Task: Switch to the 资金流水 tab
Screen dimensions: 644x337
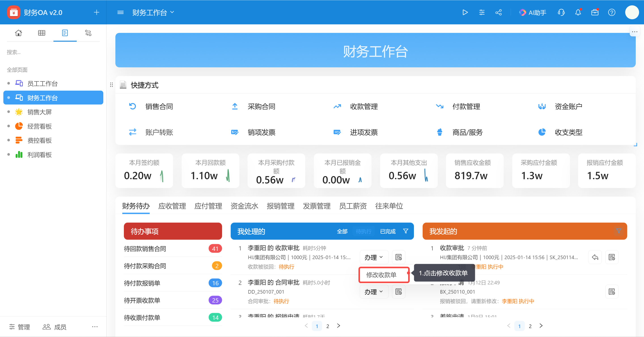Action: pos(244,206)
